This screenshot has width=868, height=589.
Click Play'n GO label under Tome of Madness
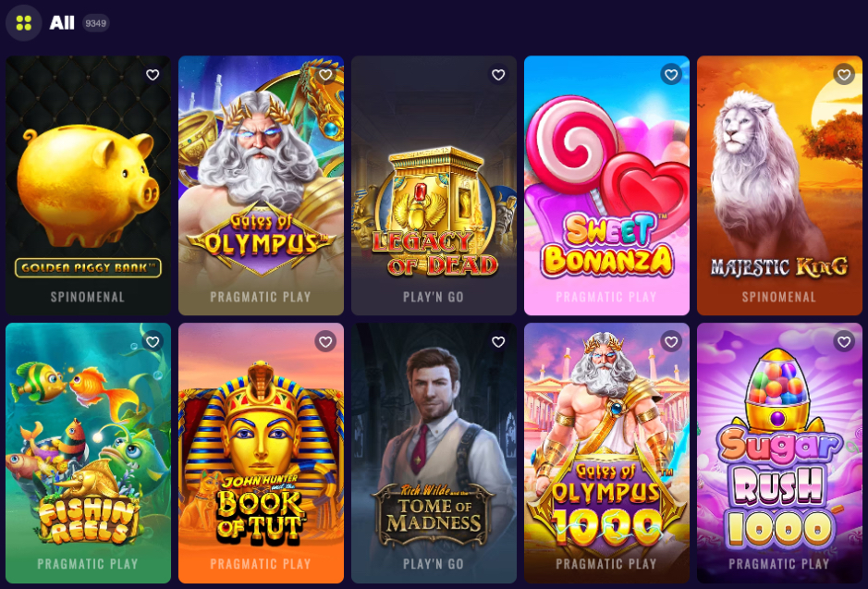[434, 564]
